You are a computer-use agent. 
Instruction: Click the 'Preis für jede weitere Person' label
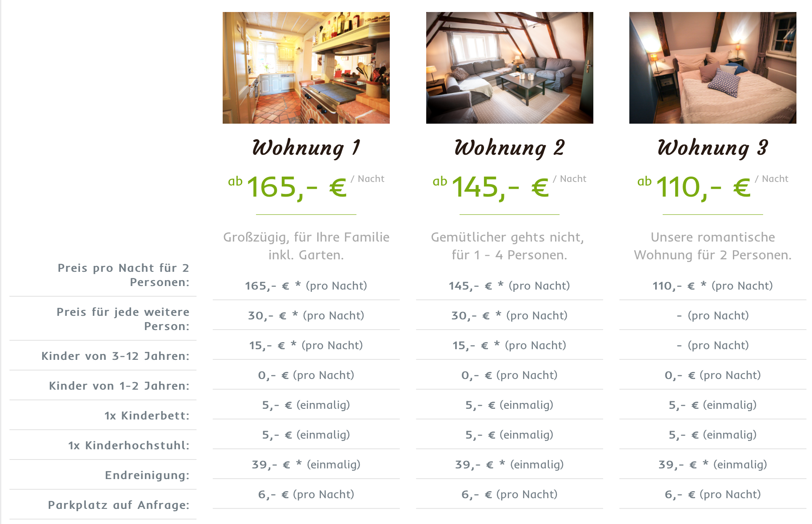click(x=123, y=319)
